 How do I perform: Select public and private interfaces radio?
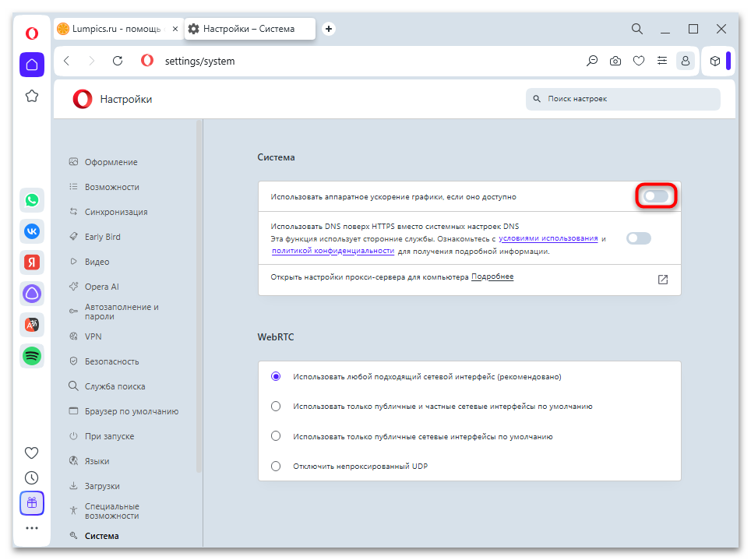(276, 407)
